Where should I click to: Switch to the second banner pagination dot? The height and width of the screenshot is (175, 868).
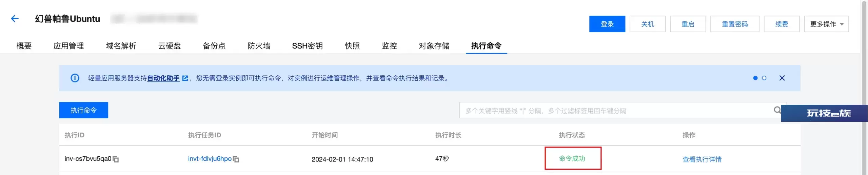tap(764, 78)
